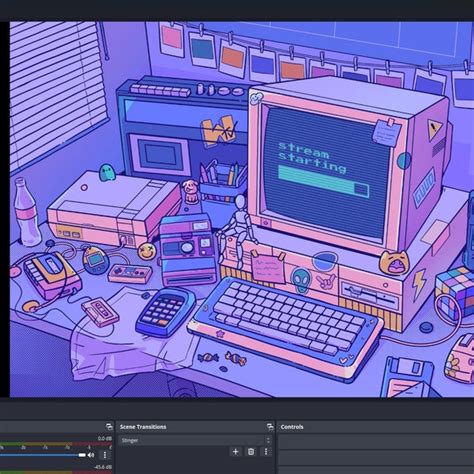Screen dimensions: 474x474
Task: Click the Controls panel title
Action: point(292,427)
